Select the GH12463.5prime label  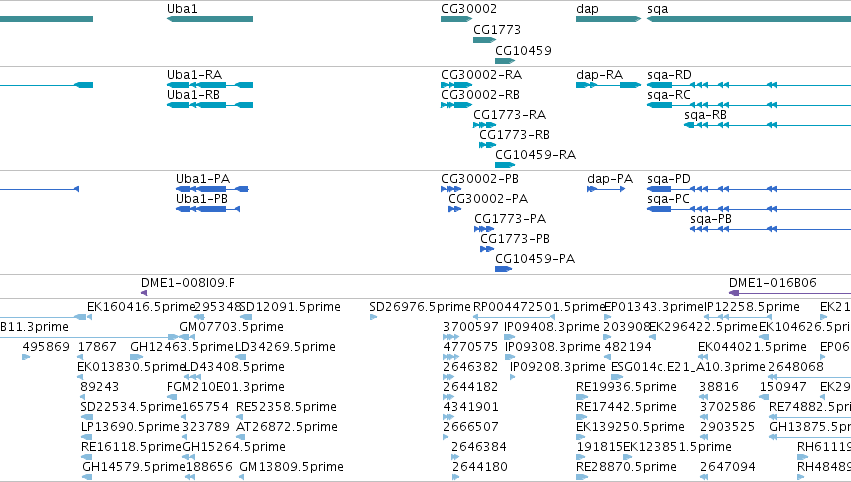pyautogui.click(x=182, y=347)
